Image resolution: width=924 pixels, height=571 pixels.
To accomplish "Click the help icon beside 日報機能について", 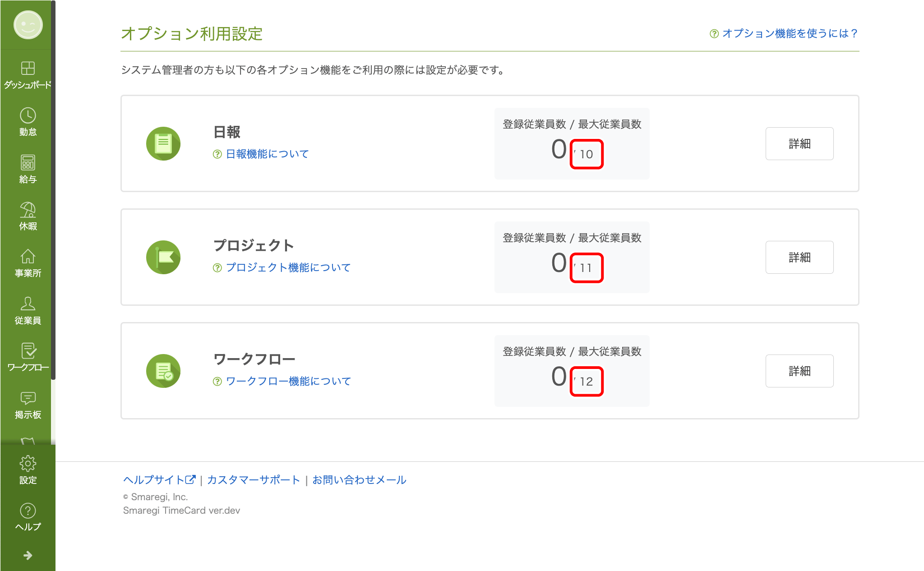I will [217, 154].
